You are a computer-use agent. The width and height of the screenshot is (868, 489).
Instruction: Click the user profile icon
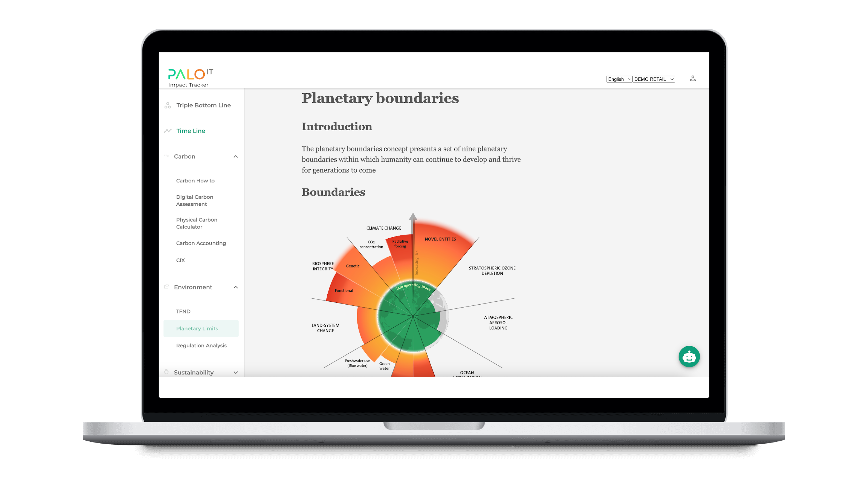[x=693, y=78]
